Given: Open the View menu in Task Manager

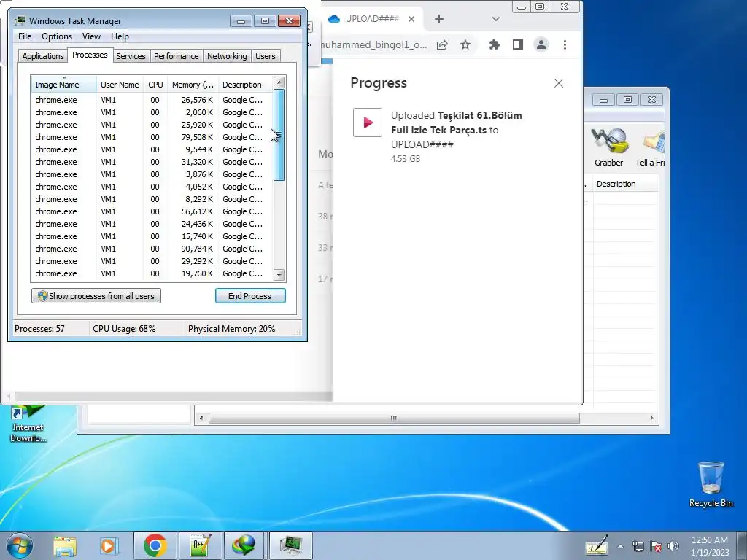Looking at the screenshot, I should click(x=91, y=36).
